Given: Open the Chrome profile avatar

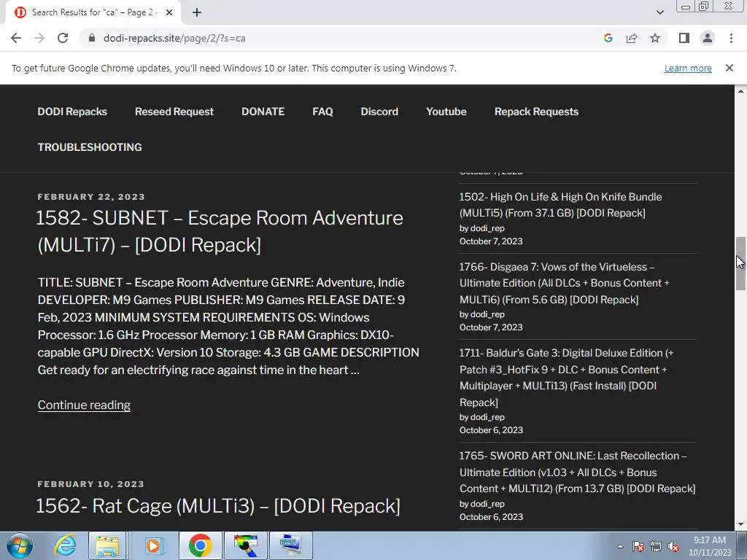Looking at the screenshot, I should point(708,38).
